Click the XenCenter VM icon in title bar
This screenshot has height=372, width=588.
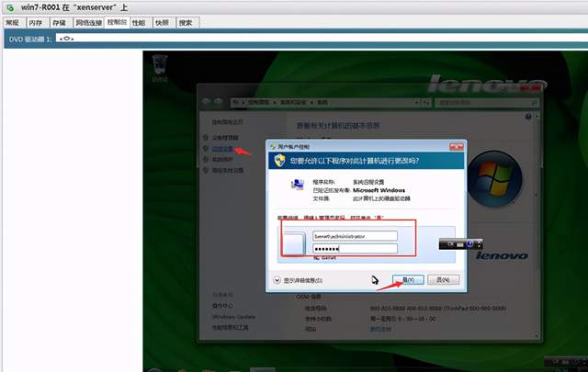[10, 7]
